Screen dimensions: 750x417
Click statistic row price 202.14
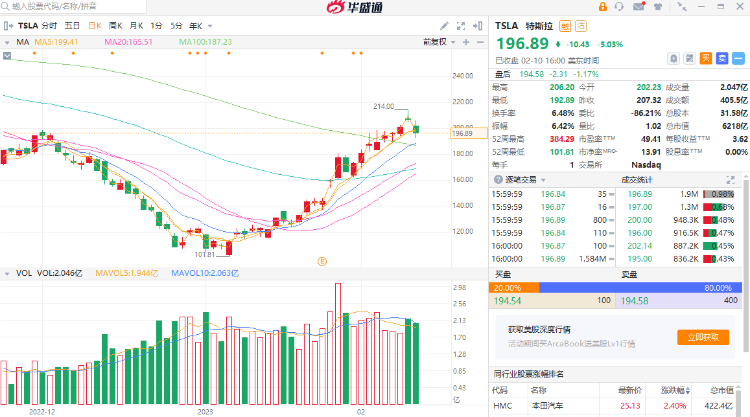640,246
